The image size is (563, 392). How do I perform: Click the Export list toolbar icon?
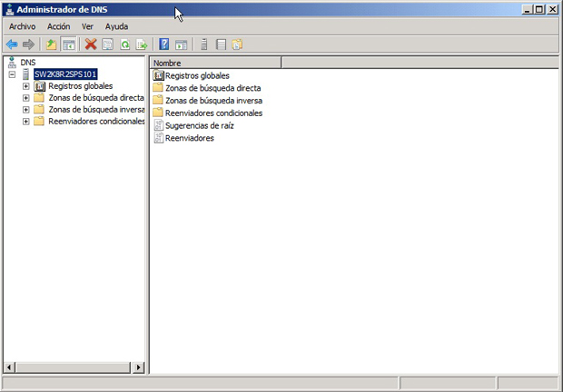click(142, 44)
